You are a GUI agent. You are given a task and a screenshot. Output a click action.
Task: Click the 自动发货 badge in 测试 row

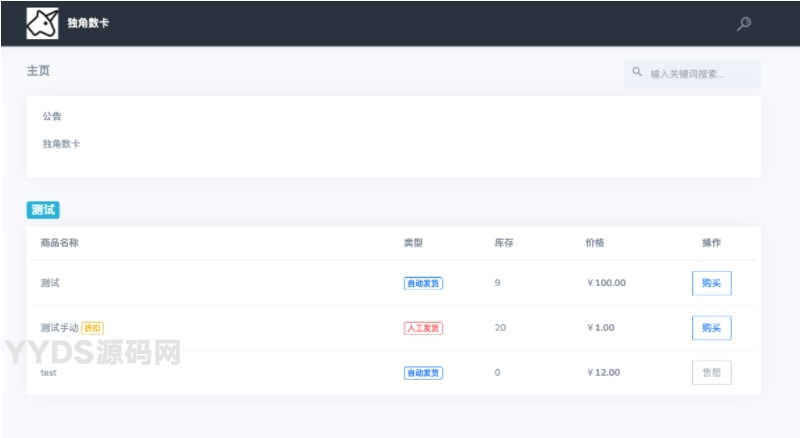pyautogui.click(x=423, y=283)
